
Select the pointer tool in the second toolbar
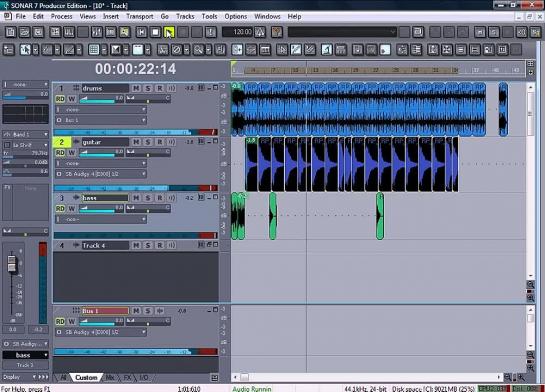click(x=25, y=50)
